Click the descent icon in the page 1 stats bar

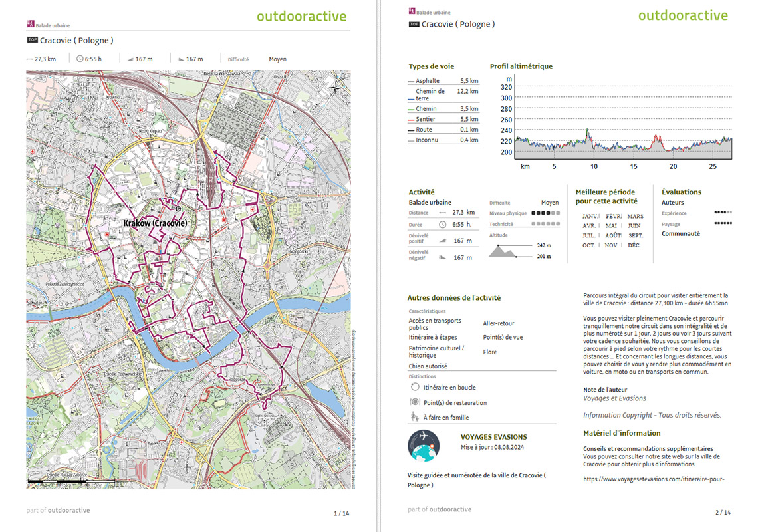[180, 59]
